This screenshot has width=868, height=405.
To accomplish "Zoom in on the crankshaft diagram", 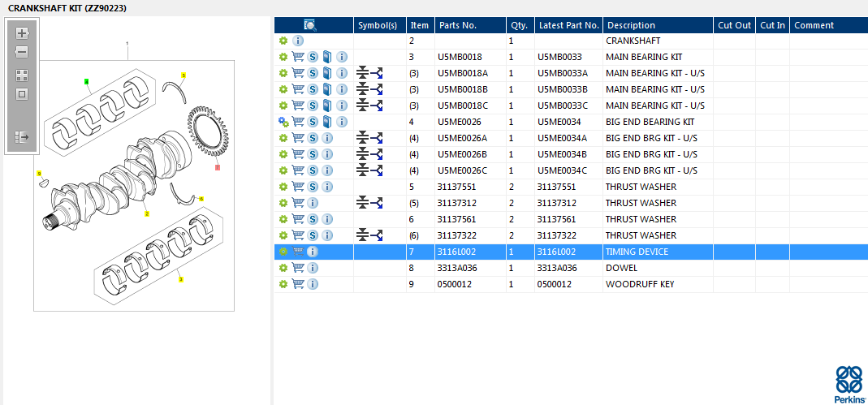I will pyautogui.click(x=22, y=34).
